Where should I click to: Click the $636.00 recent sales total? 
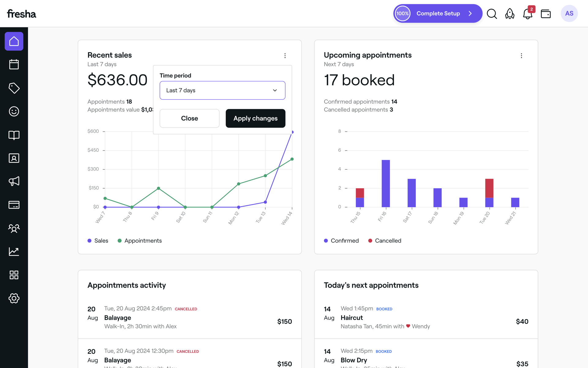(x=117, y=80)
